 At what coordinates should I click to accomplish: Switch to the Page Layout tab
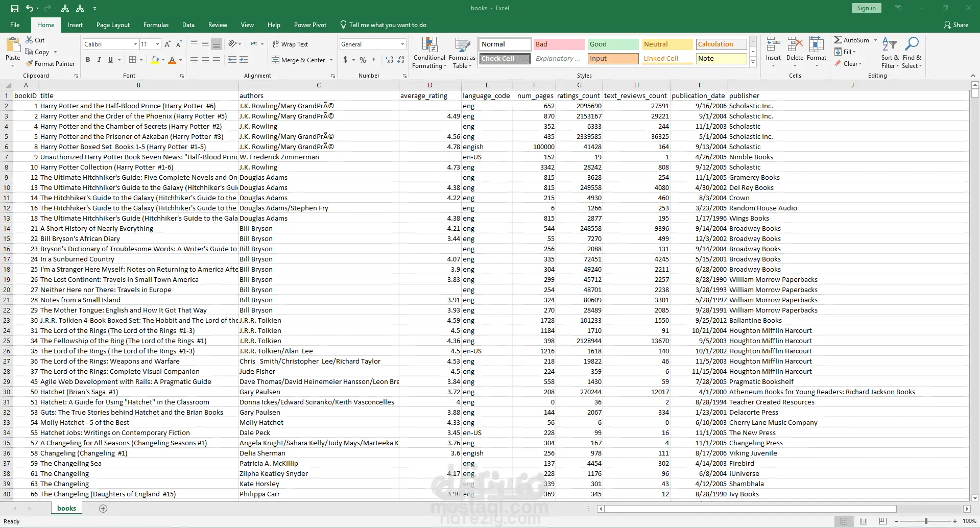[x=113, y=25]
